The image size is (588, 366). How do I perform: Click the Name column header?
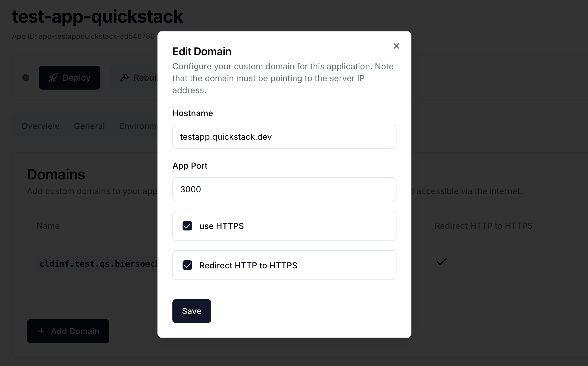[x=48, y=226]
